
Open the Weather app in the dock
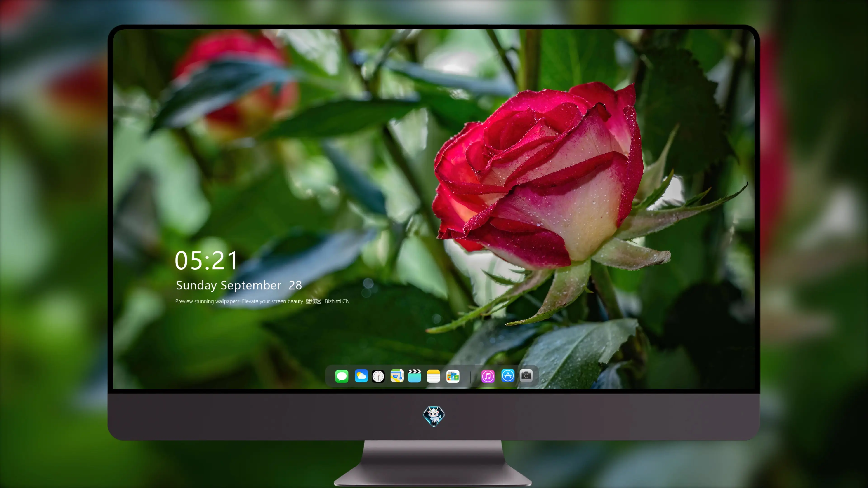point(361,376)
